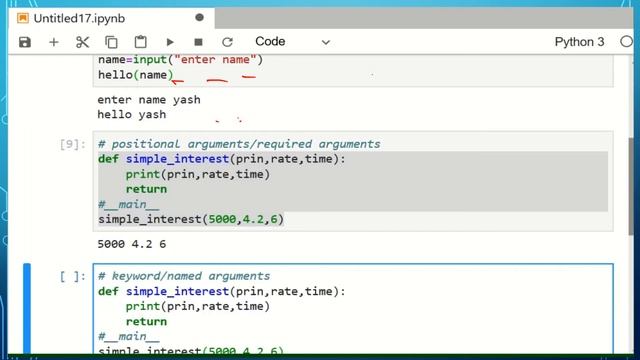Select the Untitled17.ipynb tab

pos(111,18)
